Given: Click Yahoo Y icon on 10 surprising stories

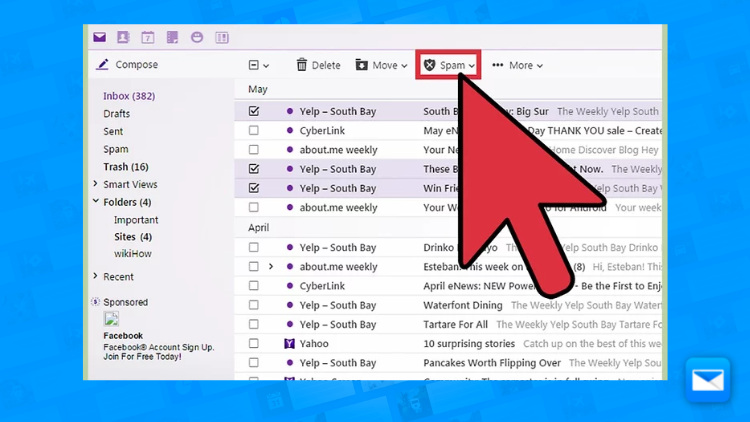Looking at the screenshot, I should (x=289, y=343).
